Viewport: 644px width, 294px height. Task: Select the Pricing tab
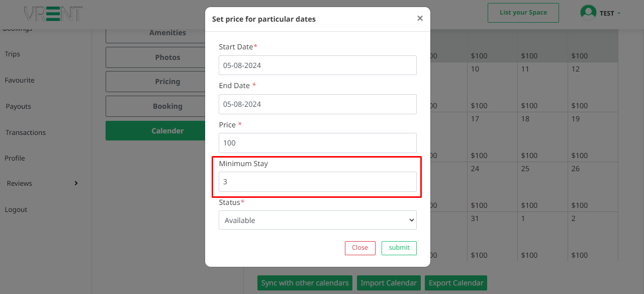(x=167, y=82)
